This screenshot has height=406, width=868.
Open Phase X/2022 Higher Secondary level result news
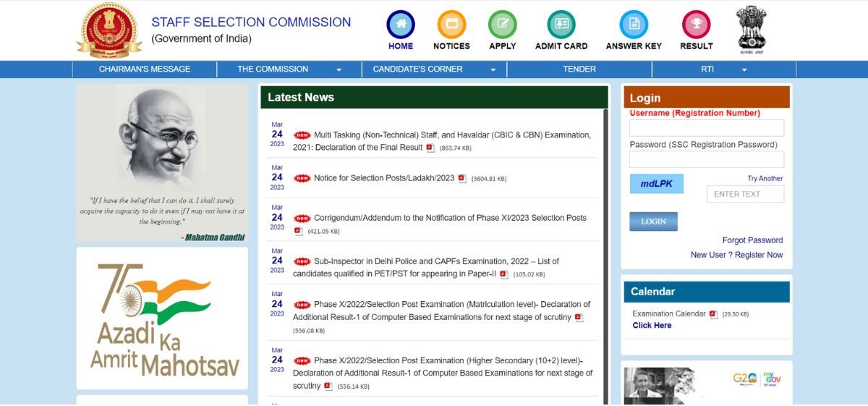click(443, 373)
